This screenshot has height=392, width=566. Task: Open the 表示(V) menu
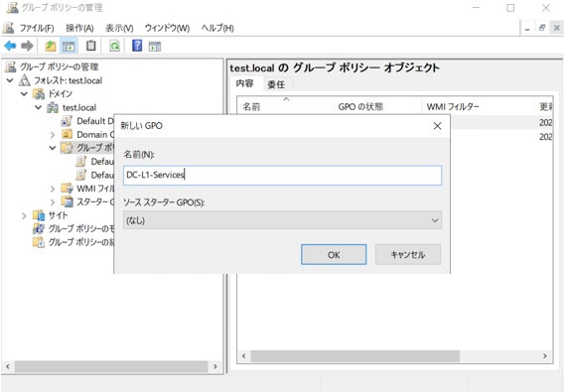pos(119,28)
